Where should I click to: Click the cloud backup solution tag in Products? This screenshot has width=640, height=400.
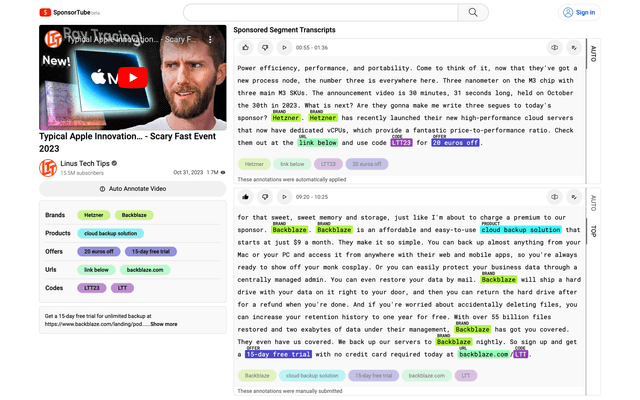pos(110,233)
